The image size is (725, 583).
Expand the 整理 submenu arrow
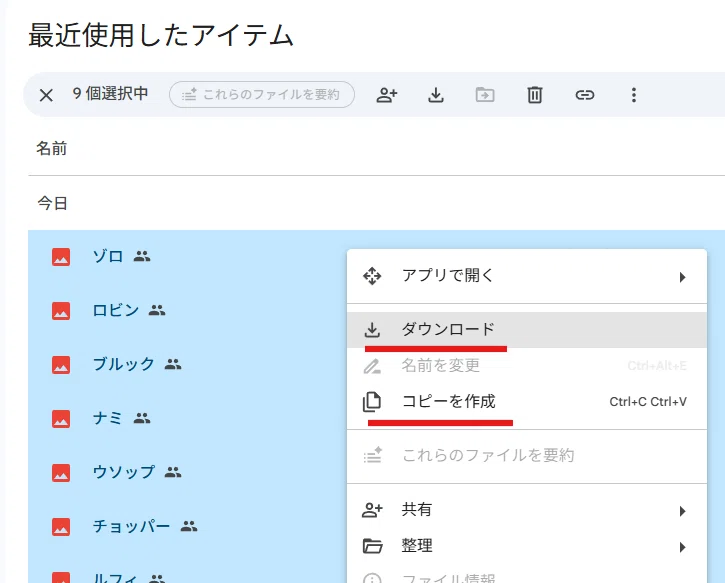tap(682, 547)
